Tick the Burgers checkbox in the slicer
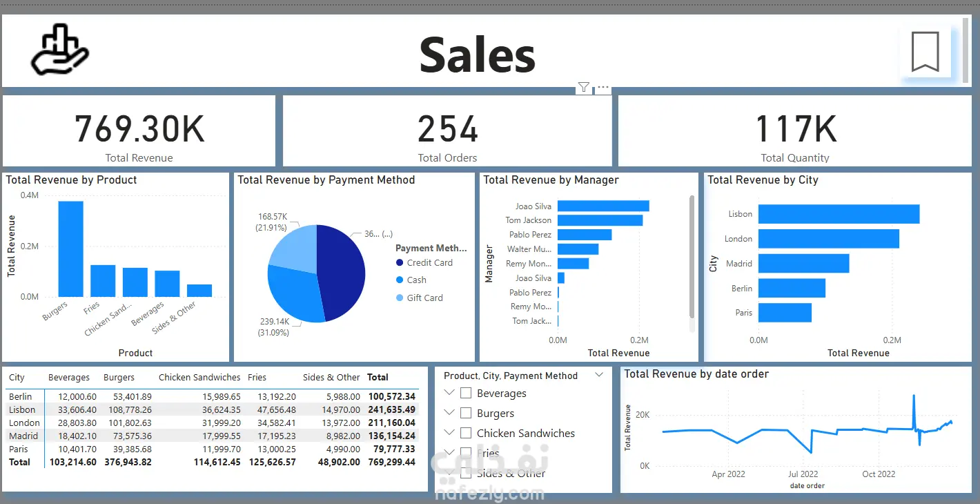 [x=466, y=413]
